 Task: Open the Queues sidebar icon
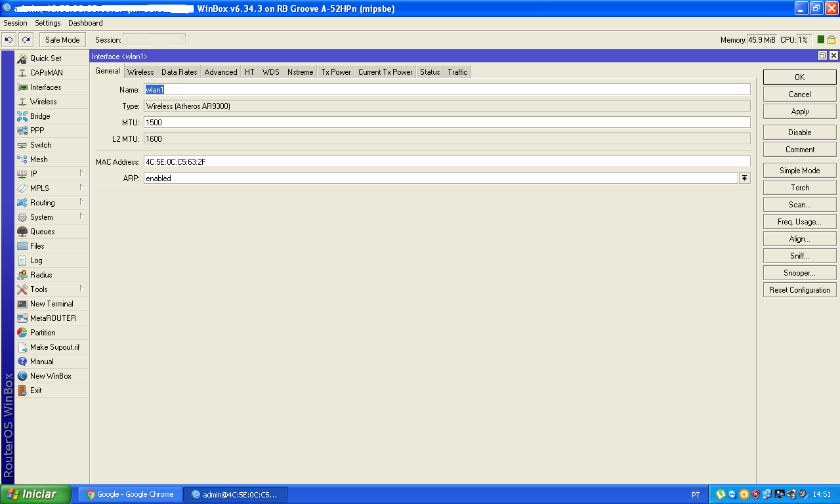click(22, 232)
